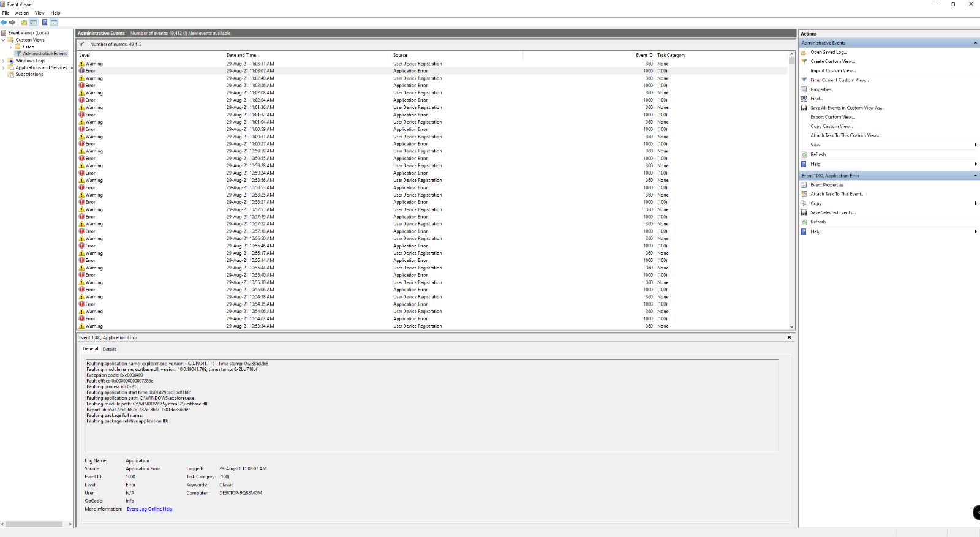Select the Cisco folder in the tree

point(29,47)
